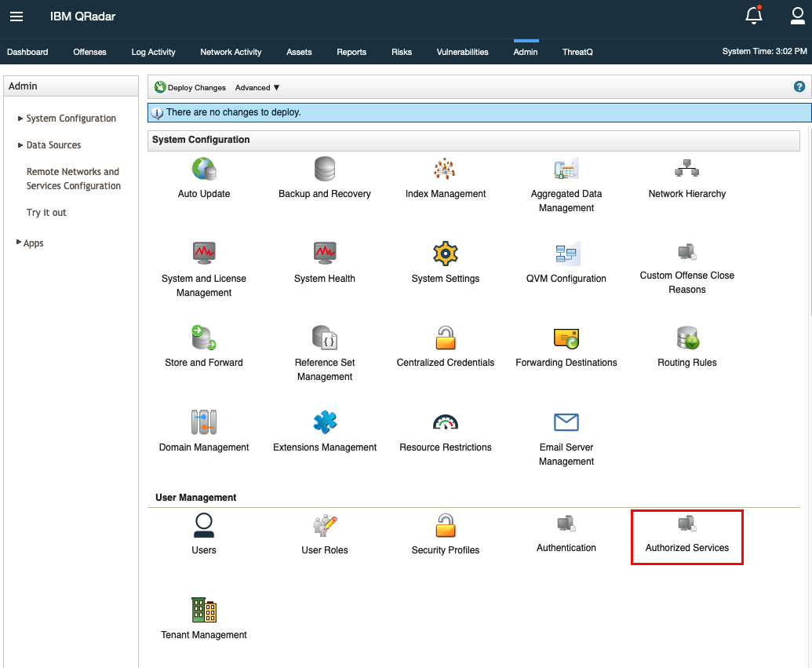Switch to the Vulnerabilities tab
The height and width of the screenshot is (668, 812).
pyautogui.click(x=462, y=52)
